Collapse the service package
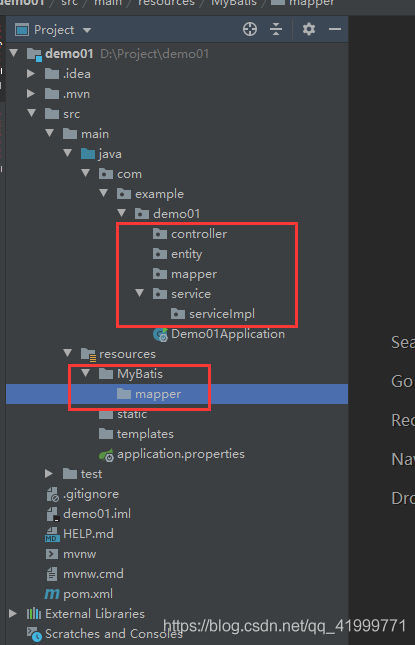 pos(140,293)
